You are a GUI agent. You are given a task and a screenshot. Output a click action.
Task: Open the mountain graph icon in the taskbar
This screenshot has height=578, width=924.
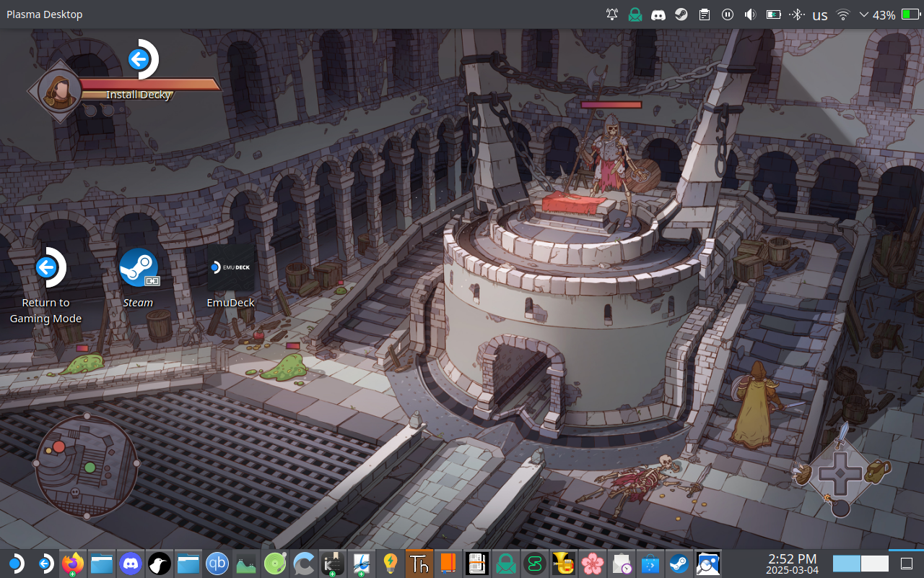[x=246, y=564]
